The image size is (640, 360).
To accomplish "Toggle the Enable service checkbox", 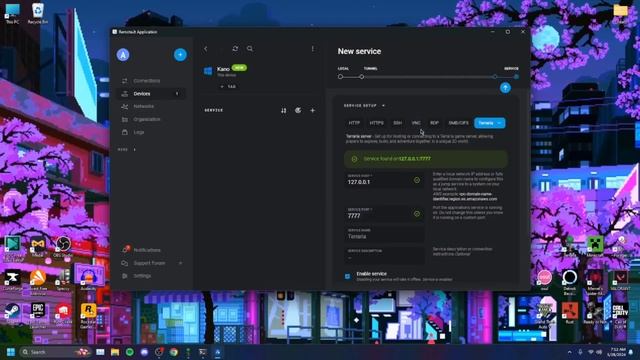I will click(x=347, y=276).
